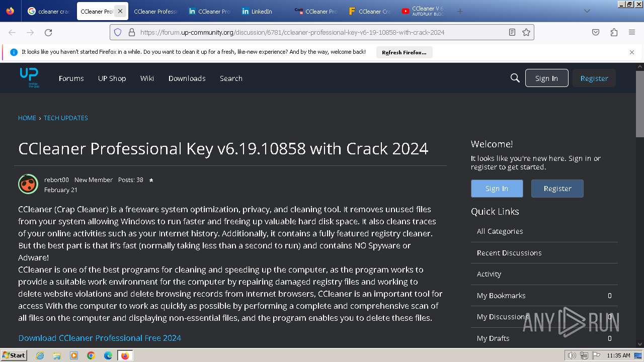This screenshot has width=644, height=362.
Task: Reload the page with the refresh icon
Action: 48,32
